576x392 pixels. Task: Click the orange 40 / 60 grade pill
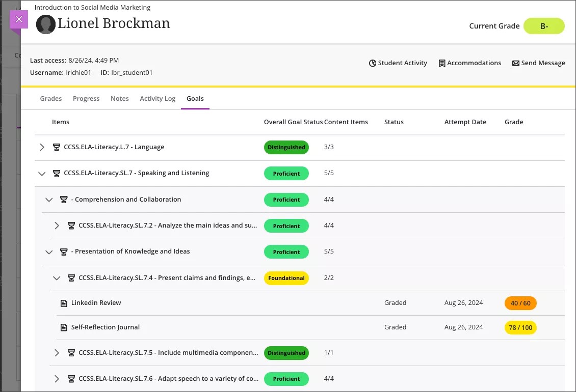pos(520,303)
